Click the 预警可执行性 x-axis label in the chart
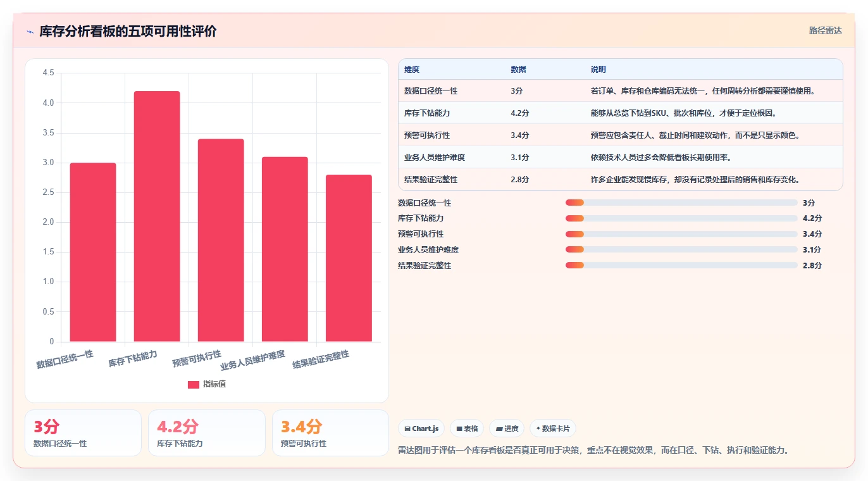The image size is (868, 481). click(x=197, y=358)
